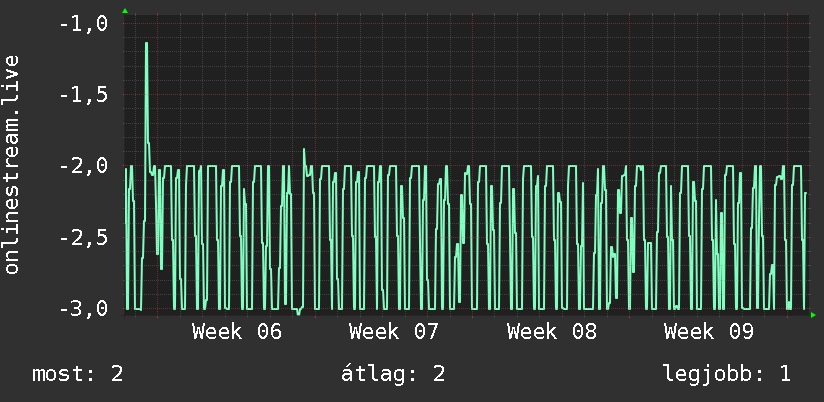Click the '-1,0' y-axis value
Viewport: 824px width, 402px height.
83,24
